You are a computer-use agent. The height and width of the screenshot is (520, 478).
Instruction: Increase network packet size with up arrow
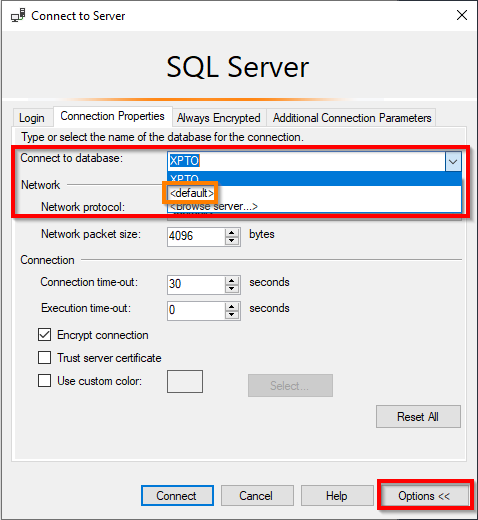coord(232,232)
